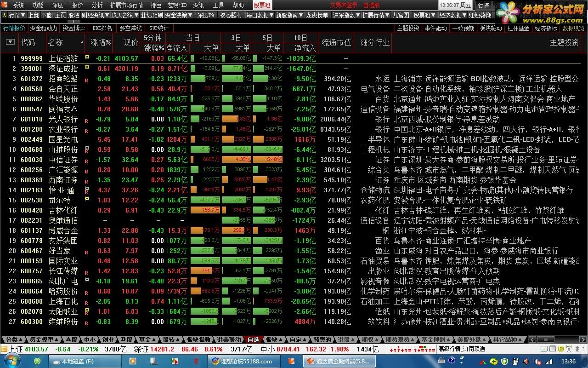588x368 pixels.
Task: Click the 行情 button next to the clock
Action: (483, 5)
